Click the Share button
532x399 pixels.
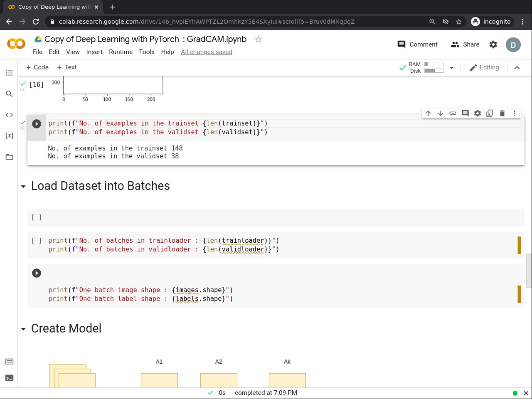tap(465, 44)
